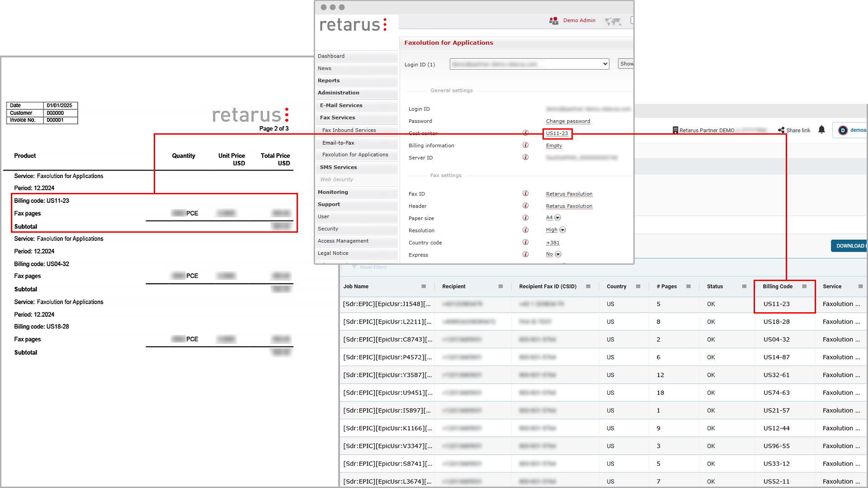Open Support in the sidebar
This screenshot has height=488, width=868.
tap(357, 204)
